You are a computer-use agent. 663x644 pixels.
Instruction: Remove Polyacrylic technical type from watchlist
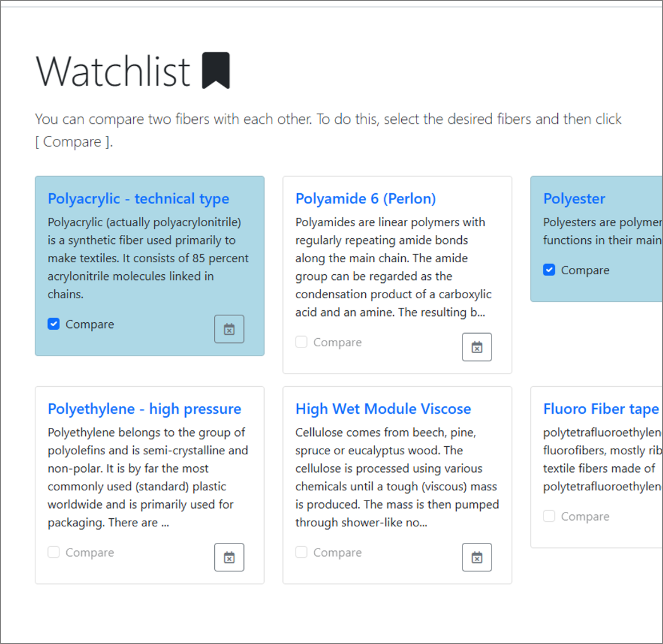pos(229,329)
